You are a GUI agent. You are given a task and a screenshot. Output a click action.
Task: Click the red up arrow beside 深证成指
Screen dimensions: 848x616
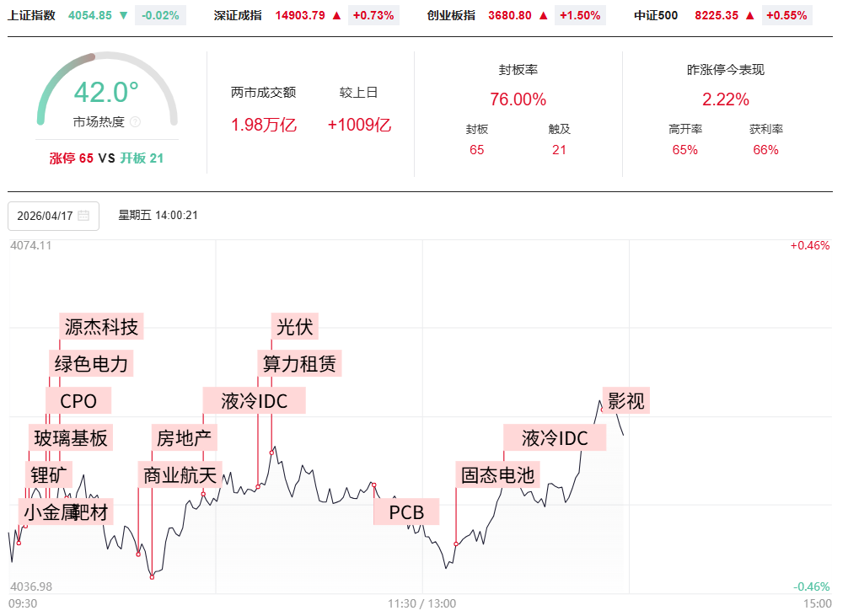pyautogui.click(x=336, y=15)
